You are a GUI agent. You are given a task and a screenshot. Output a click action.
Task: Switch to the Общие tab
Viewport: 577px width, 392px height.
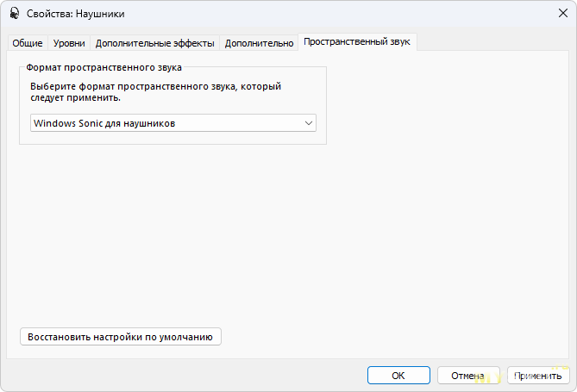[x=28, y=43]
